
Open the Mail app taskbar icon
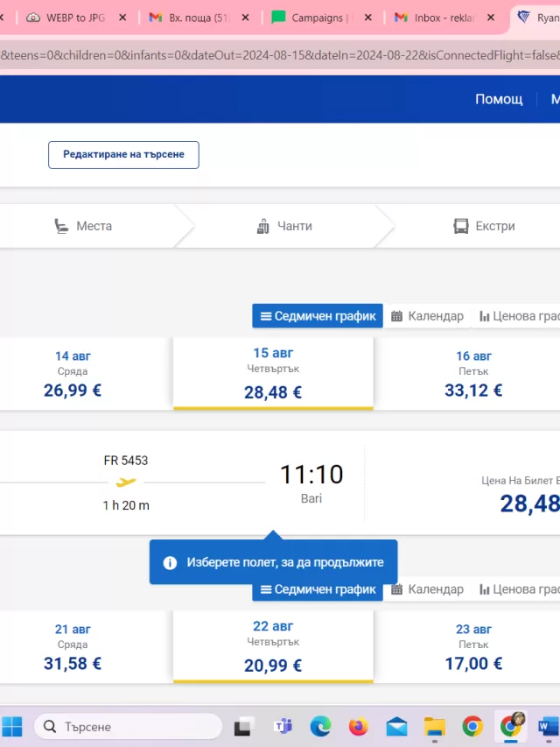tap(396, 727)
